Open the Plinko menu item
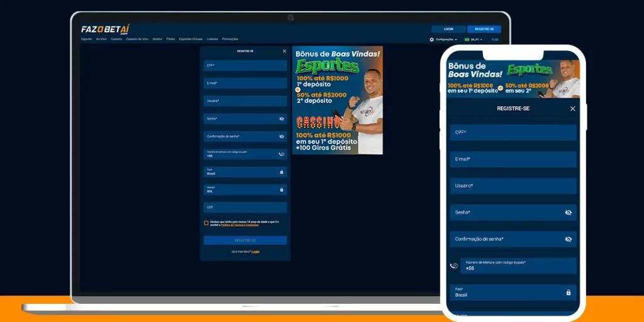The width and height of the screenshot is (644, 322). pos(170,39)
